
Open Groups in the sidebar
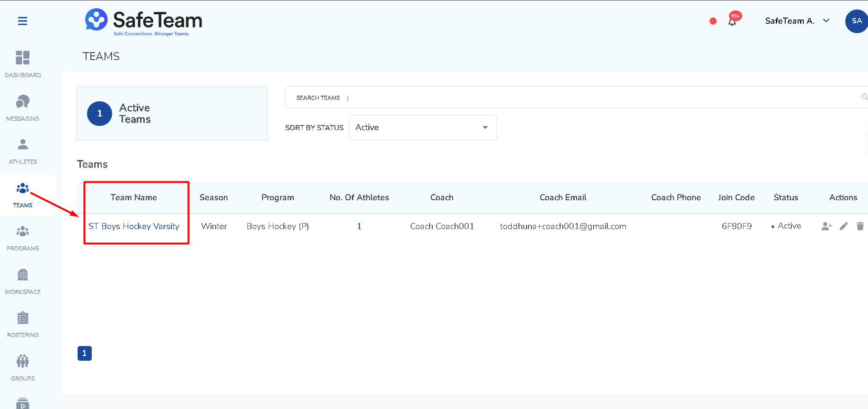(23, 368)
